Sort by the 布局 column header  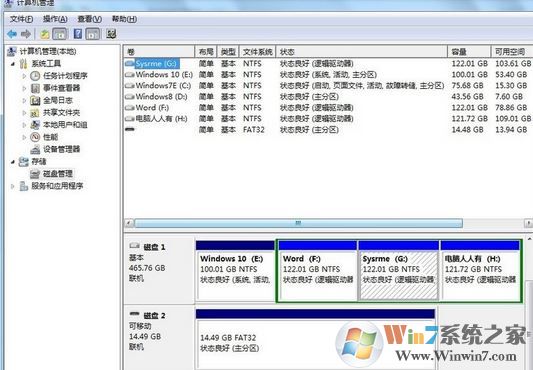point(206,52)
